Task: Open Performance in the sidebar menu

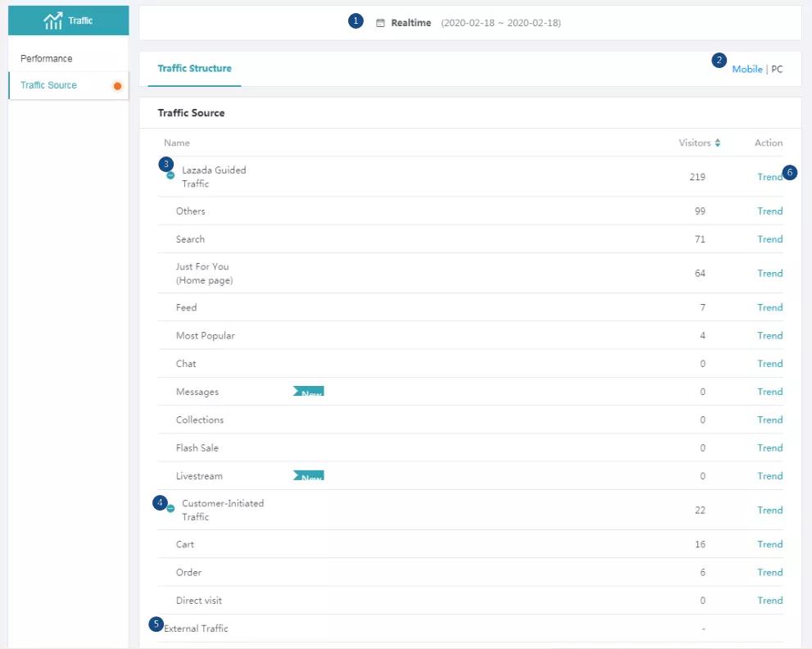Action: point(47,59)
